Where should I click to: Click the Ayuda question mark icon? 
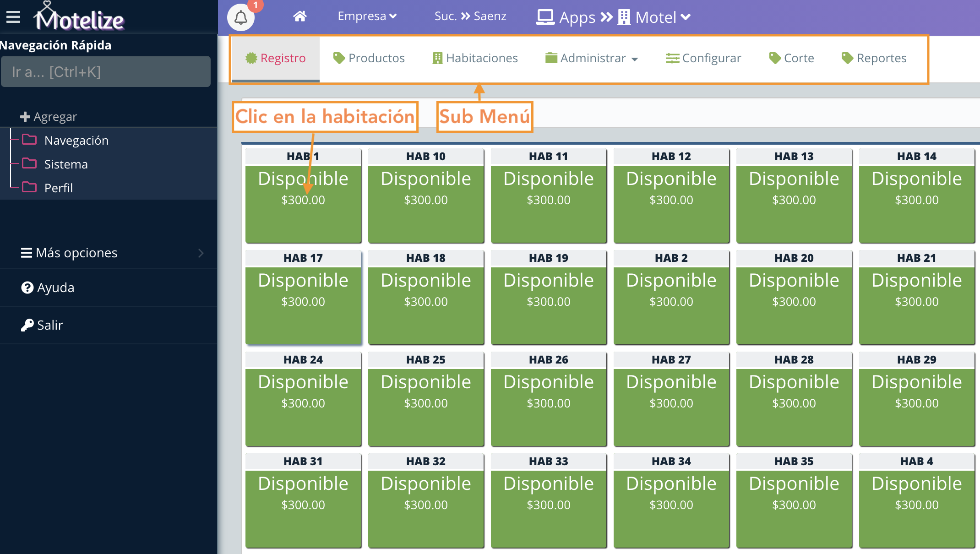[x=27, y=288]
